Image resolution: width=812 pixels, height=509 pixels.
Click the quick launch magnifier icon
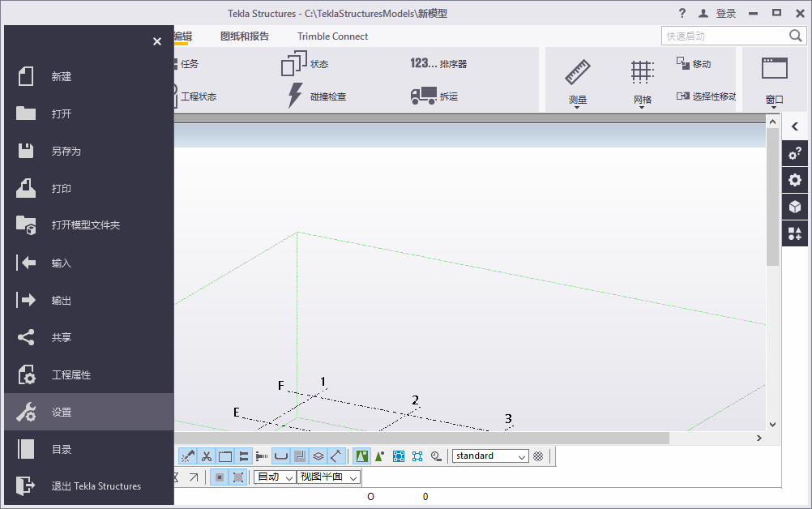pyautogui.click(x=796, y=36)
